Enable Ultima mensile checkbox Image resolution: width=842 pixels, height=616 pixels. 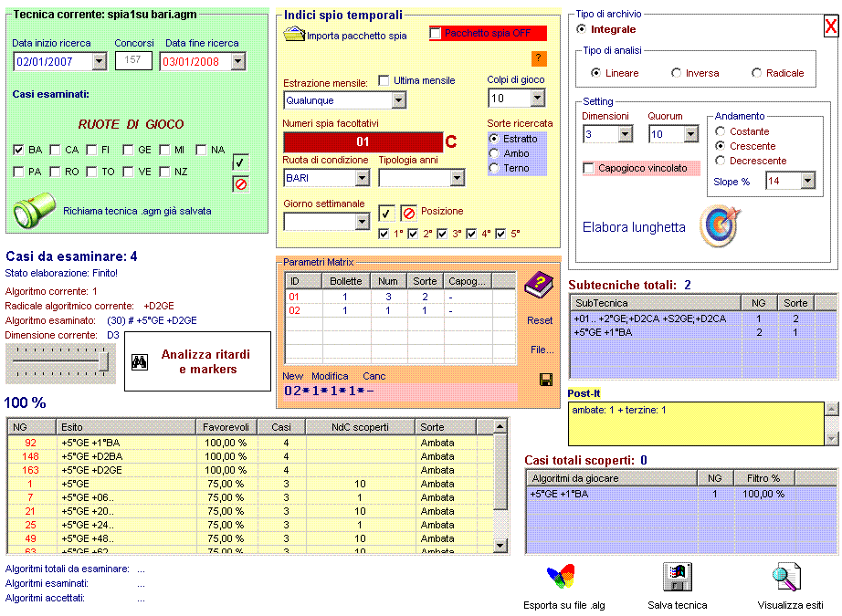point(384,80)
